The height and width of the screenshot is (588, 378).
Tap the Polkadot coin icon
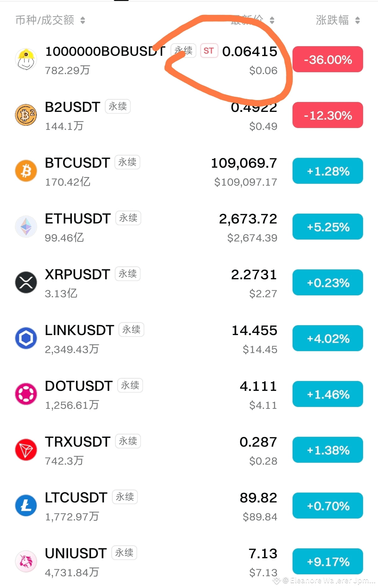[26, 394]
